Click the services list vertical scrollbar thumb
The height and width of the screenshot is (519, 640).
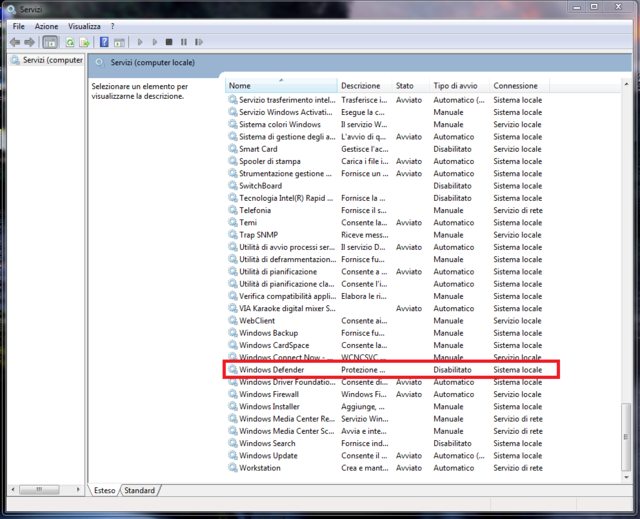[626, 437]
